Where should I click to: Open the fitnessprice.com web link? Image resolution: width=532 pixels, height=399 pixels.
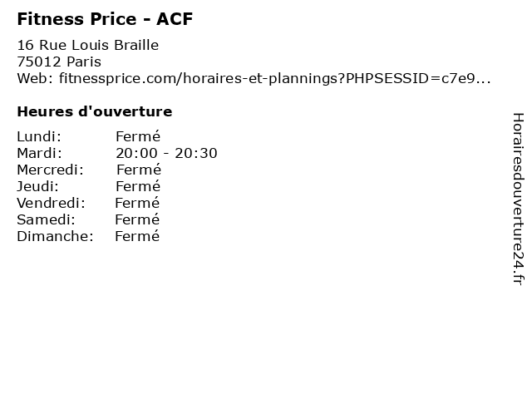275,78
